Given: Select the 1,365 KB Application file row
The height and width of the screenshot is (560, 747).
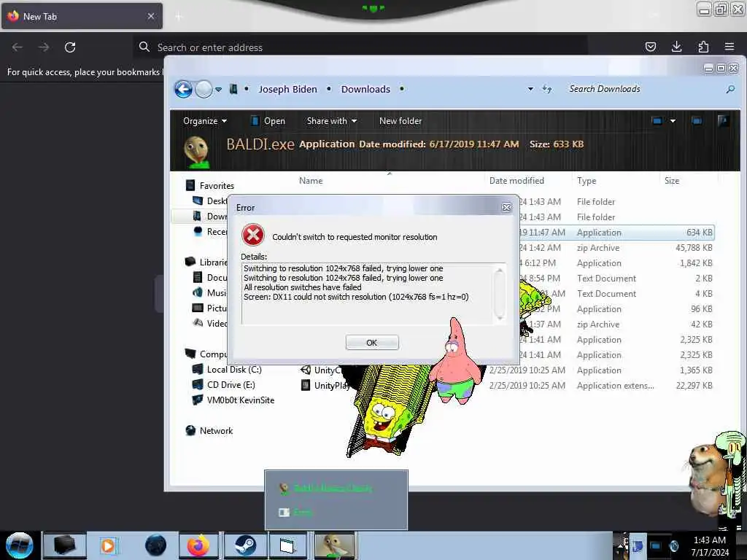Looking at the screenshot, I should point(506,370).
